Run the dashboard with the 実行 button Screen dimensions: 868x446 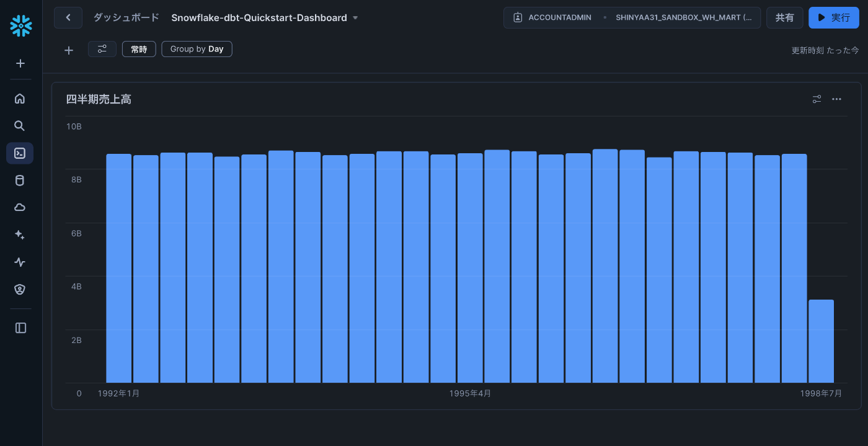click(x=834, y=17)
